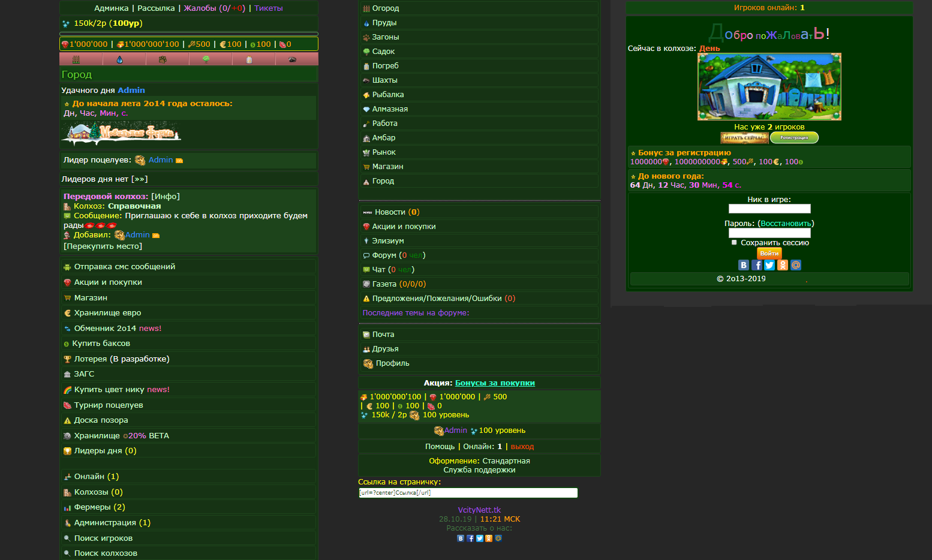Follow the Восстановить password link

[x=786, y=224]
